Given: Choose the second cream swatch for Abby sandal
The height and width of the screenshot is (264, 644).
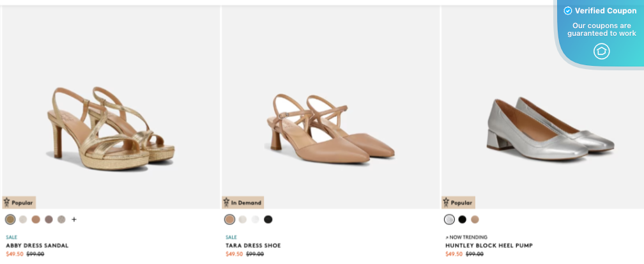Looking at the screenshot, I should coord(23,219).
